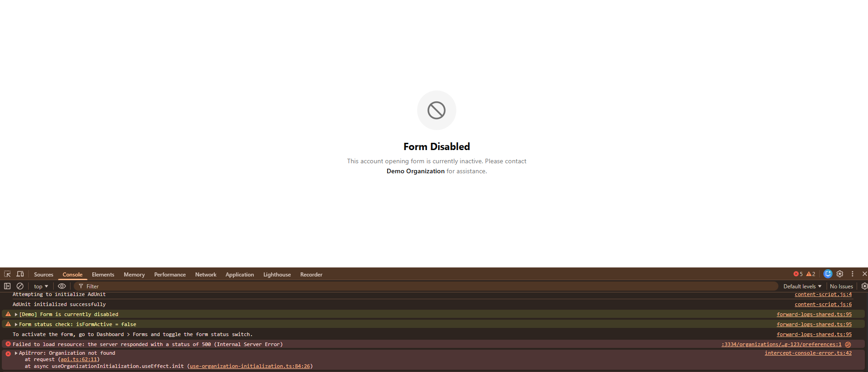Expand 'Form status check: isFormActive' warning

tap(16, 325)
